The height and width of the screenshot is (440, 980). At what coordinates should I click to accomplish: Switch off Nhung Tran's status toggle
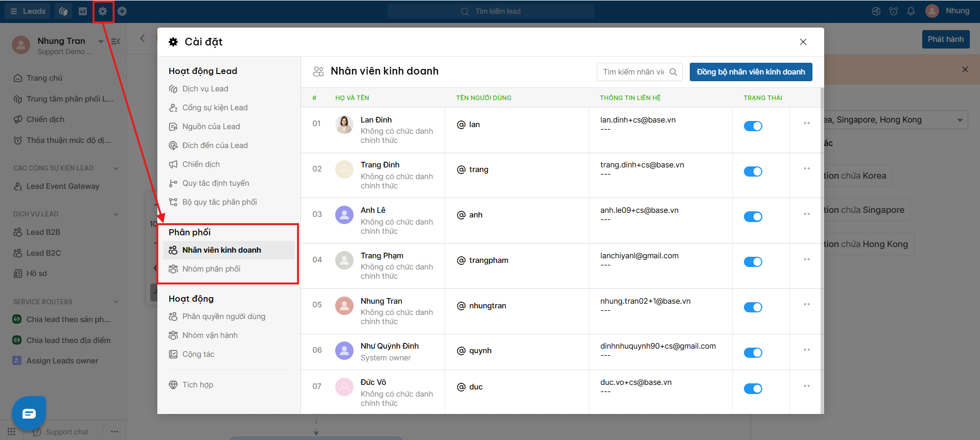point(753,307)
